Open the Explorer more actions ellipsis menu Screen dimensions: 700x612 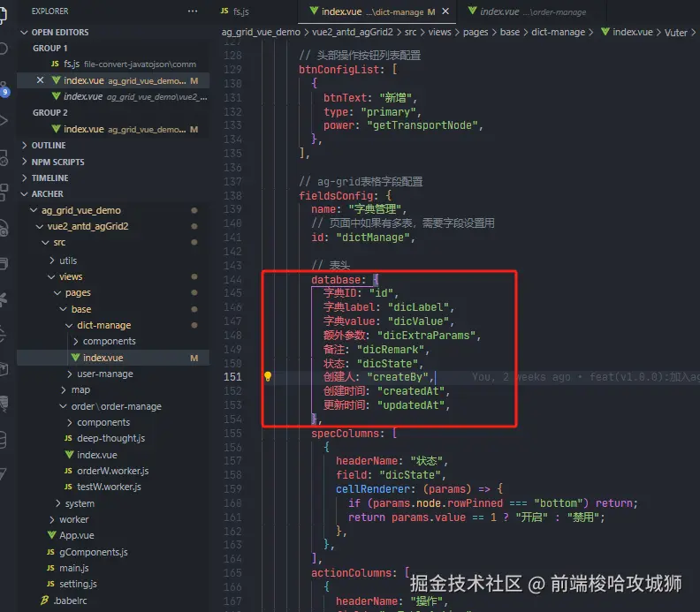tap(193, 11)
